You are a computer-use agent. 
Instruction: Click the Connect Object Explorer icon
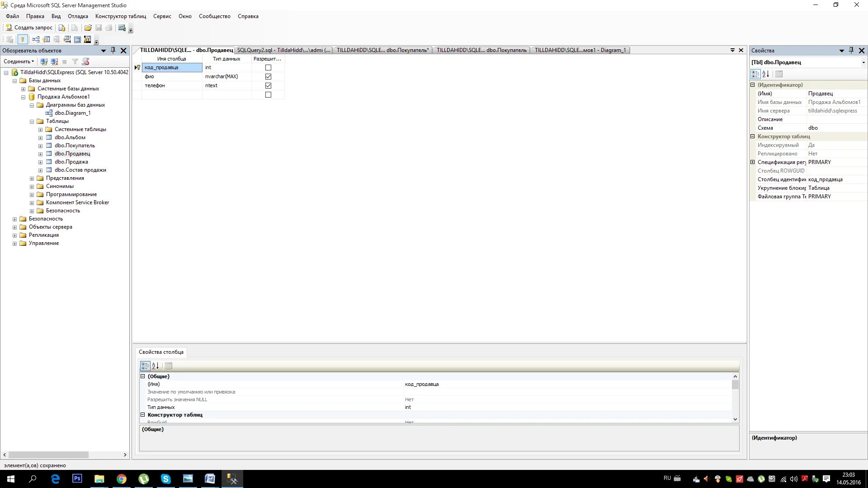(x=44, y=61)
